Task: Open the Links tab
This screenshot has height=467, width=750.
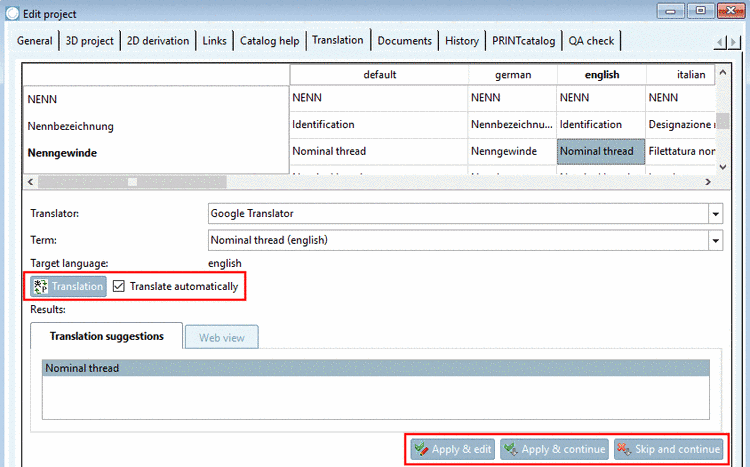Action: (x=214, y=41)
